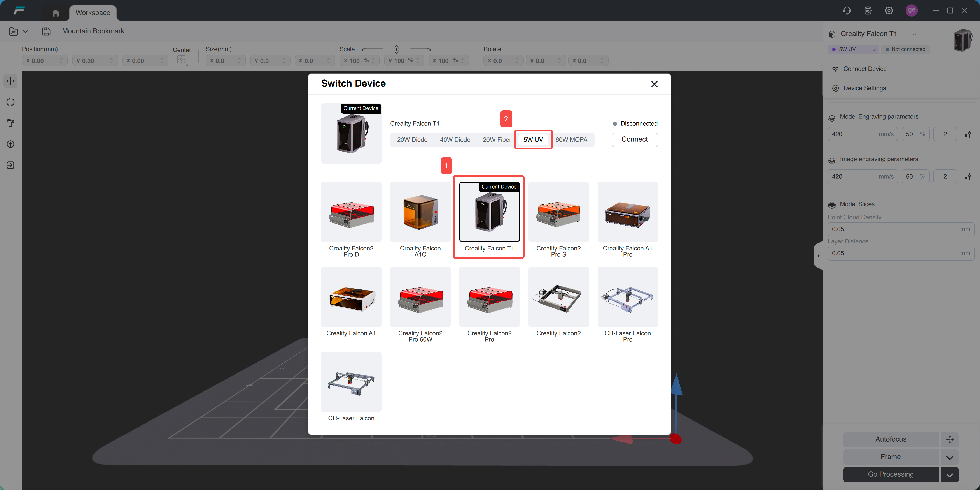Viewport: 980px width, 490px height.
Task: Click the Point Cloud Density input field
Action: point(901,229)
